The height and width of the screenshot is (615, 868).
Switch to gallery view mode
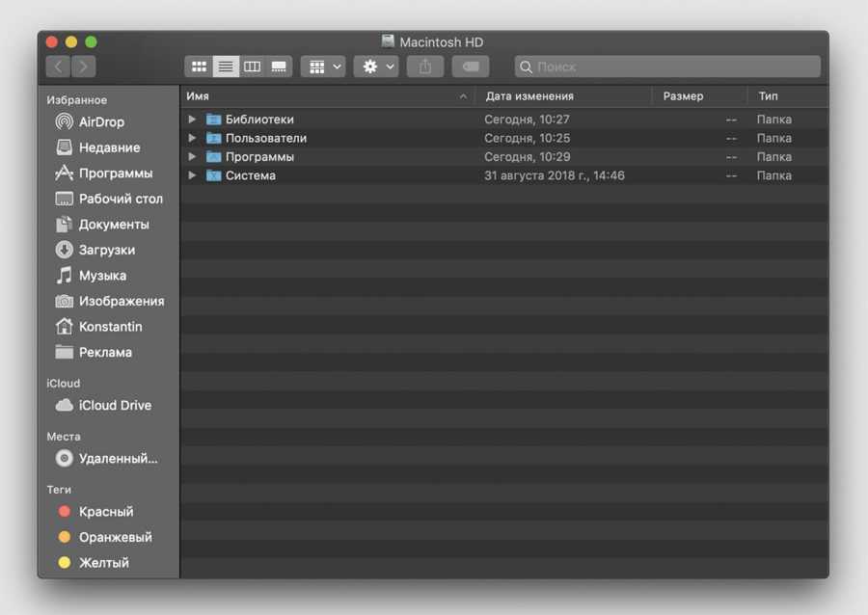(x=279, y=67)
